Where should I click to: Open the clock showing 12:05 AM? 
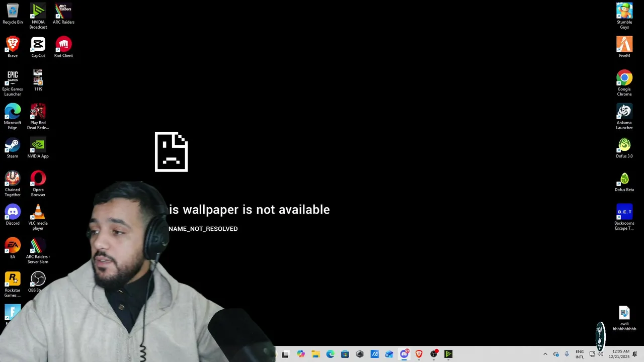point(619,354)
